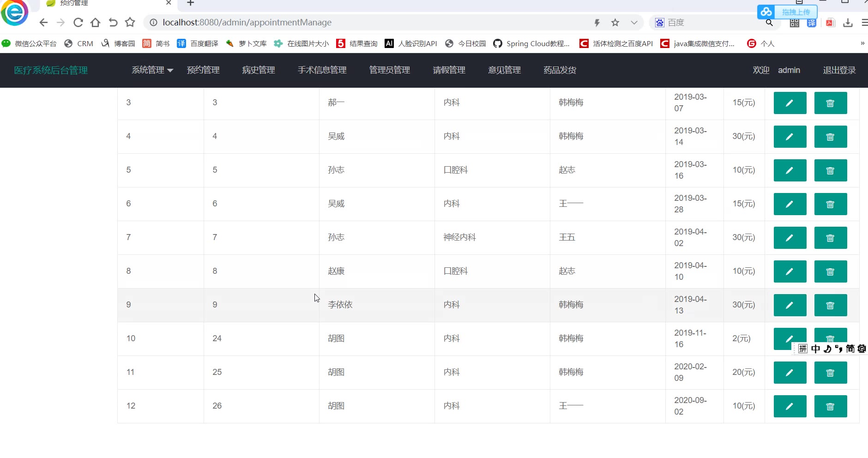Edit row 5 appointment for 孙志
The image size is (868, 458).
pos(790,170)
